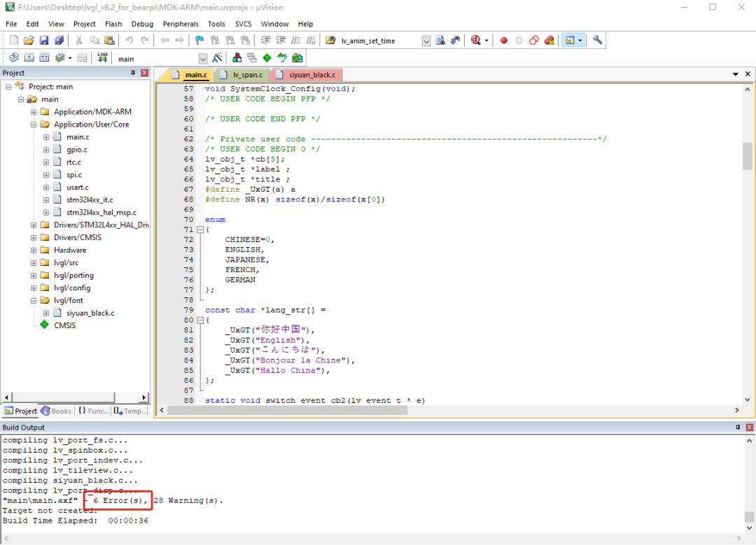Expand the Application/MDK-ARM folder

click(34, 112)
